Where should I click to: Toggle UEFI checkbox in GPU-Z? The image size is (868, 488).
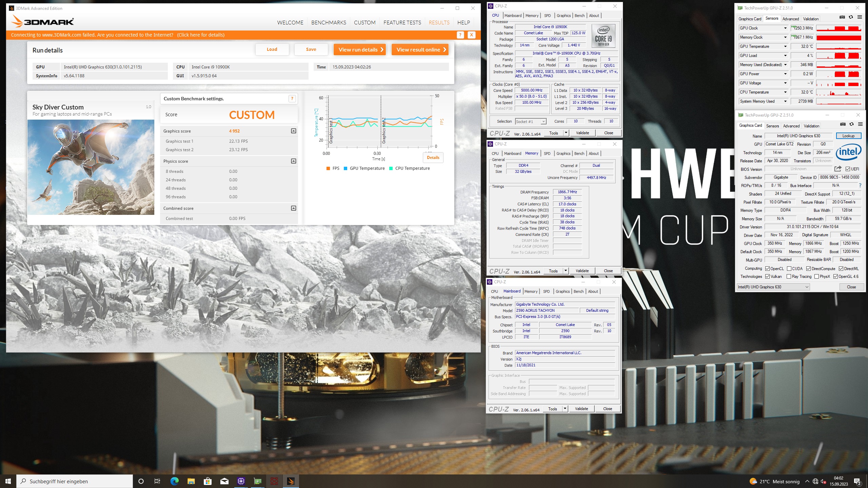click(x=848, y=169)
